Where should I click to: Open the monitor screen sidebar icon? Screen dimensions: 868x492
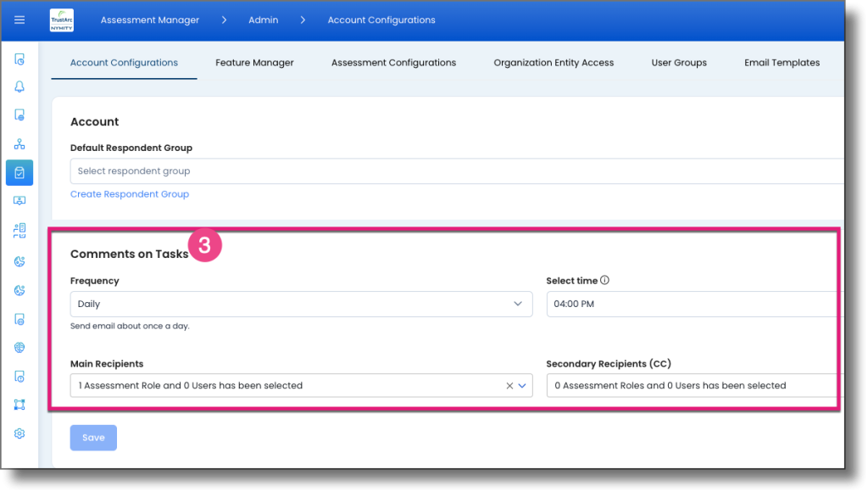[x=19, y=200]
